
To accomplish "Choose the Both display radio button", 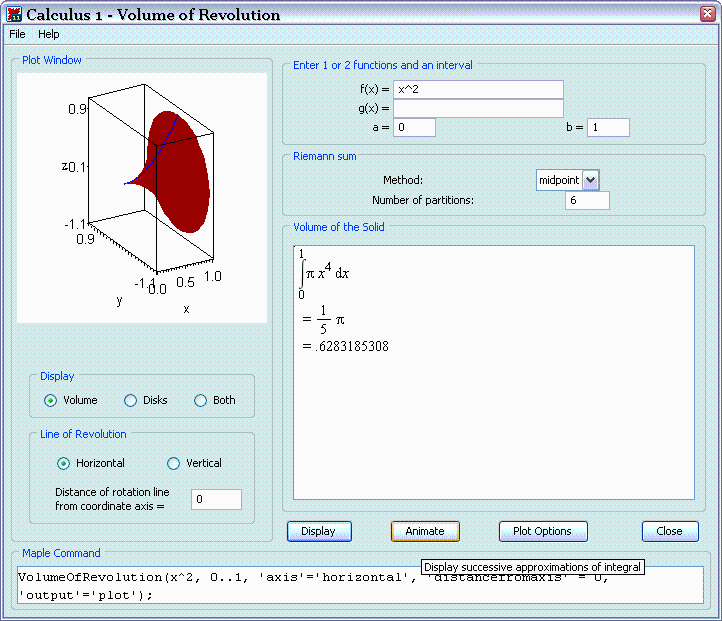I will coord(201,400).
